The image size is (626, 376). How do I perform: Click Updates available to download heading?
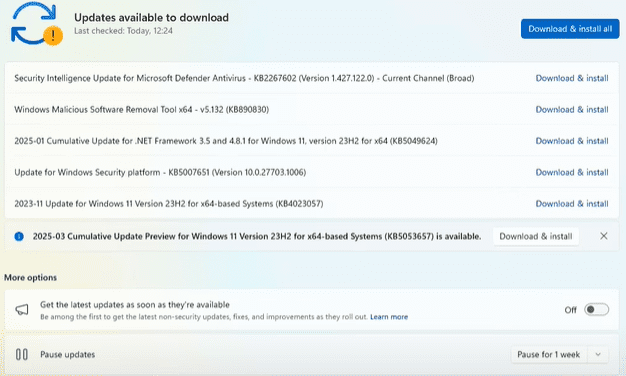151,18
